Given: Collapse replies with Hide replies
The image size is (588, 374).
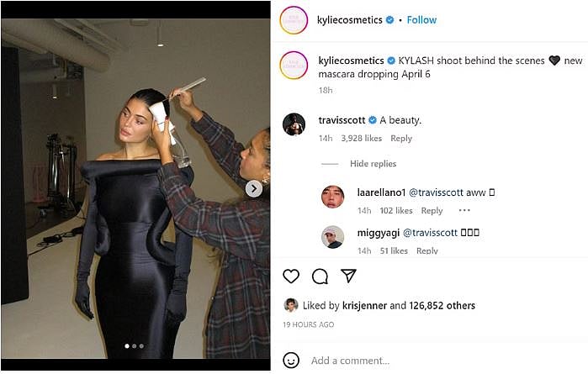Looking at the screenshot, I should [373, 164].
